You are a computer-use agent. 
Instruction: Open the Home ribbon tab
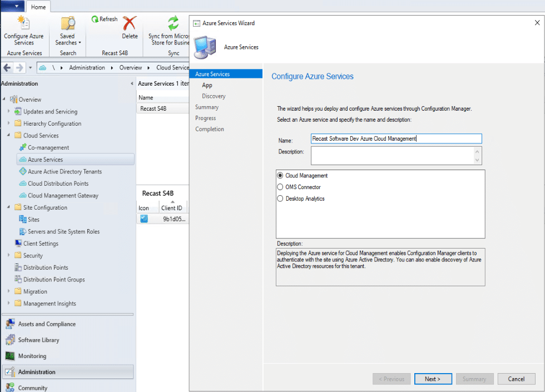click(38, 7)
